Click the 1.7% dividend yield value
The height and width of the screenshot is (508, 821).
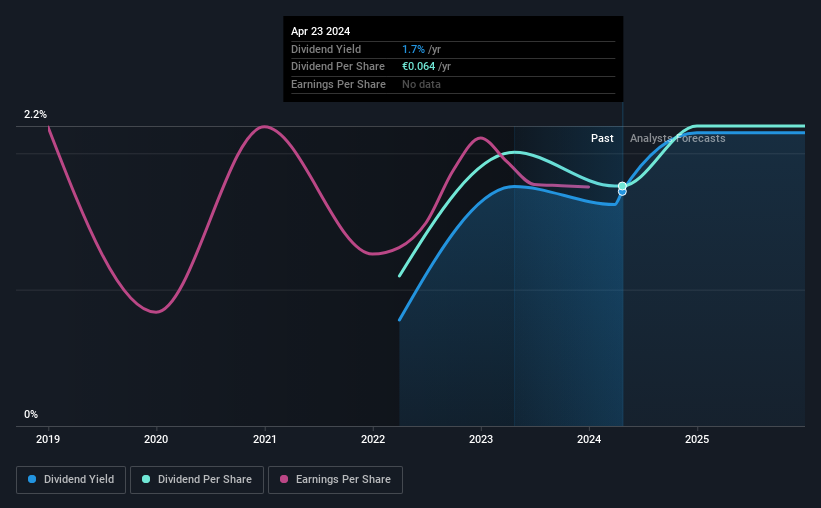(x=413, y=49)
